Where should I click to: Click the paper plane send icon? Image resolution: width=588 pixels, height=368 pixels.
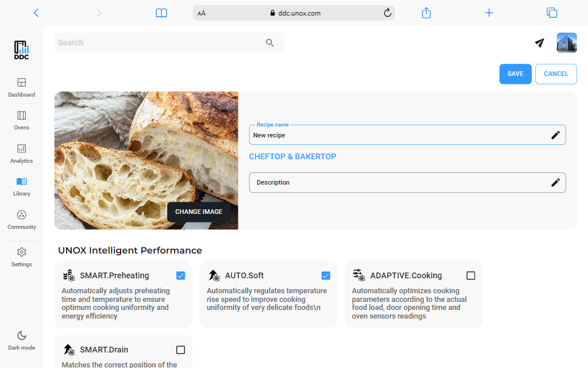point(539,43)
